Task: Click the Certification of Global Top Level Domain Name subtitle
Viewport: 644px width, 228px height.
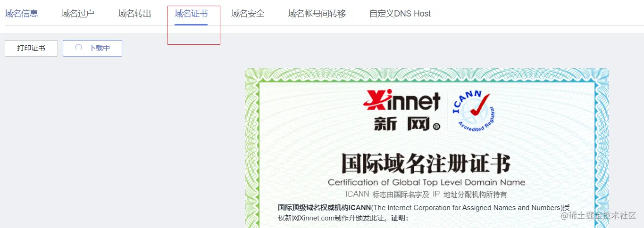Action: click(427, 182)
